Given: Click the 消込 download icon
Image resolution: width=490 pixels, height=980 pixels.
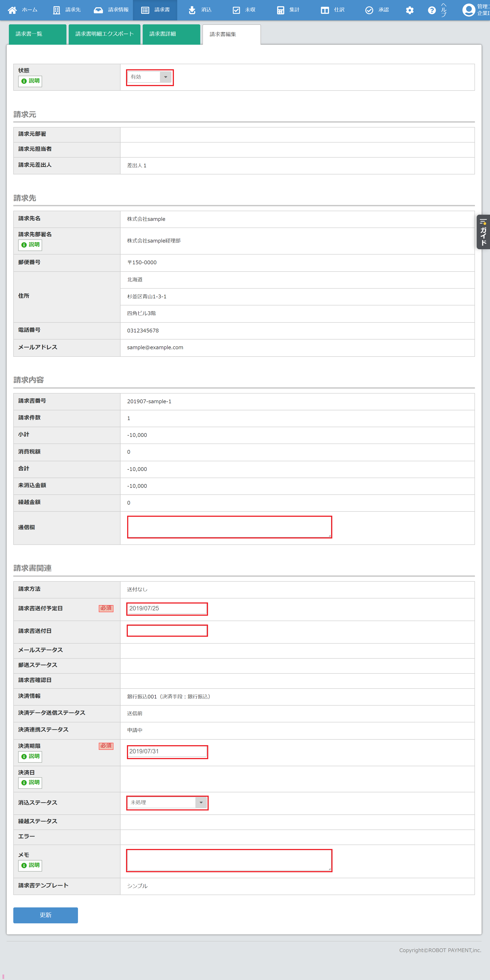Looking at the screenshot, I should pyautogui.click(x=192, y=10).
